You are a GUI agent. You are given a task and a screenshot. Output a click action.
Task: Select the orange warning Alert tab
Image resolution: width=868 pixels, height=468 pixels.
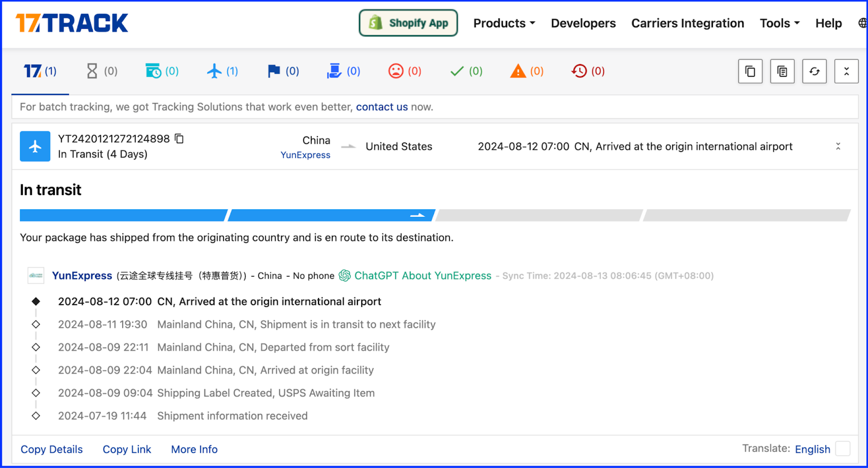(x=527, y=71)
